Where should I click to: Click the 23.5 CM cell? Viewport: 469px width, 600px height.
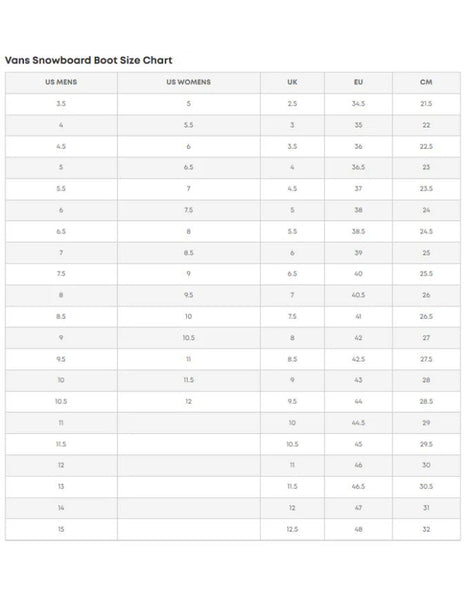pos(426,189)
